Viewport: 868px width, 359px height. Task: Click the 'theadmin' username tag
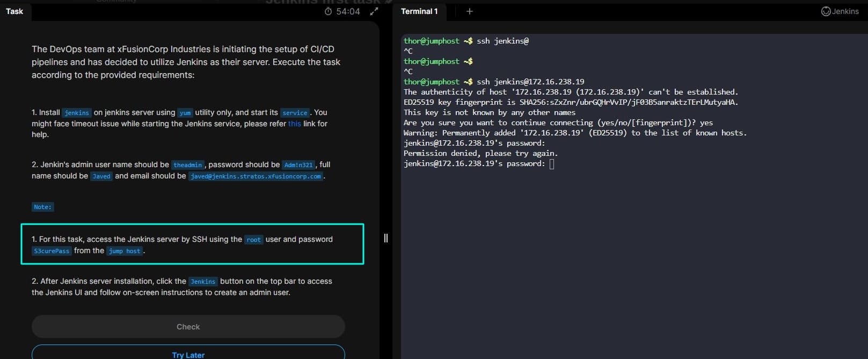[x=188, y=165]
